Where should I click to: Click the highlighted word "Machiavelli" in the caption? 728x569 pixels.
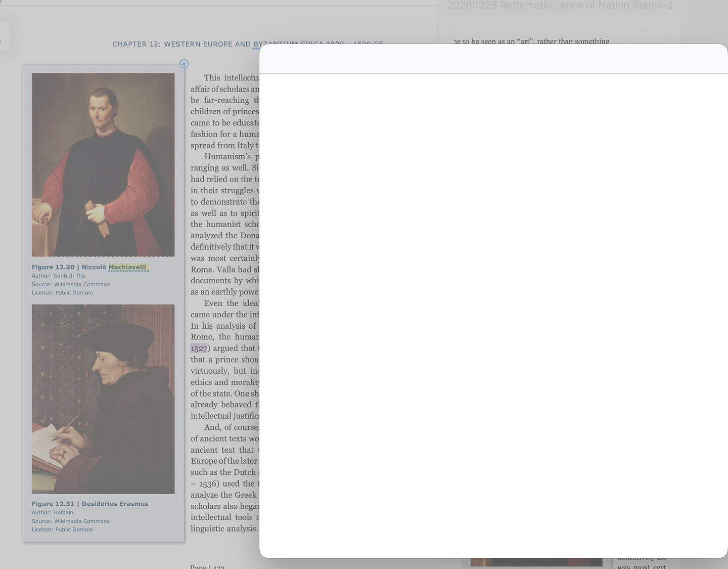coord(127,267)
